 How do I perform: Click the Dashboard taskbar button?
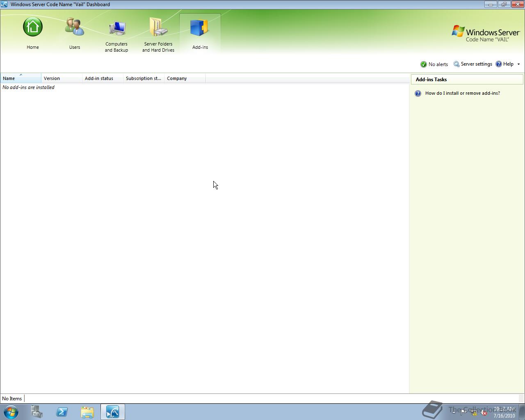113,412
